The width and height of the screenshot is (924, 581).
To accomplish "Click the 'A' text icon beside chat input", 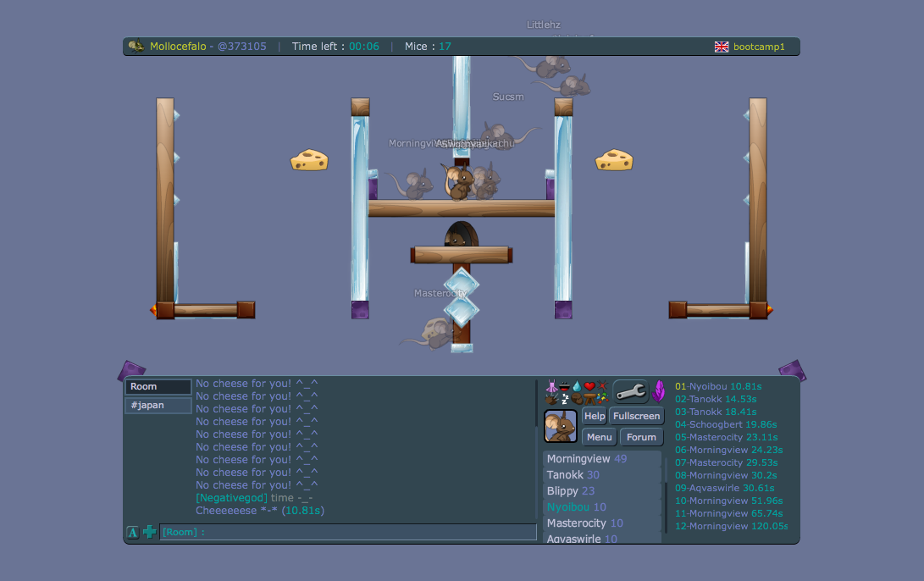I will click(133, 533).
